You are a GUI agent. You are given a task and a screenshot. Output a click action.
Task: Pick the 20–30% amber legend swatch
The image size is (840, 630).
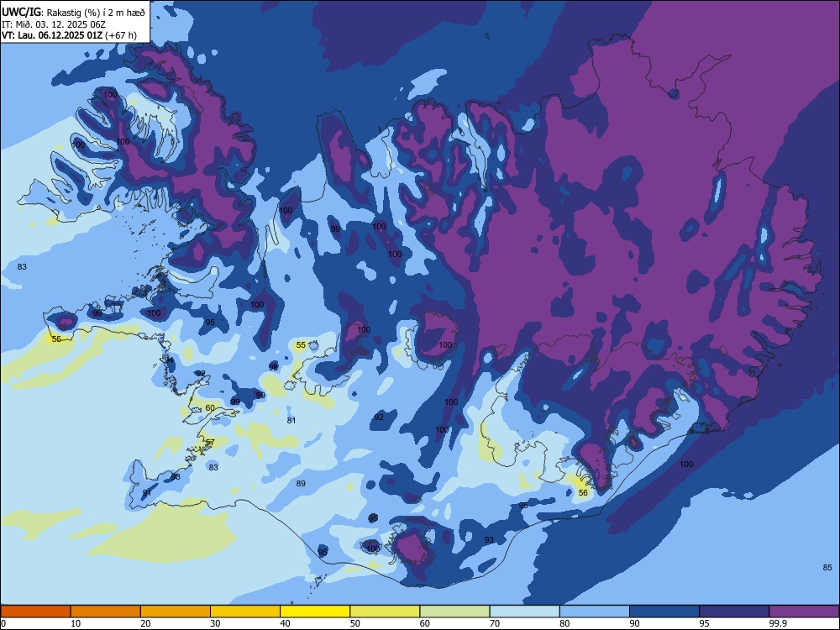tap(176, 612)
